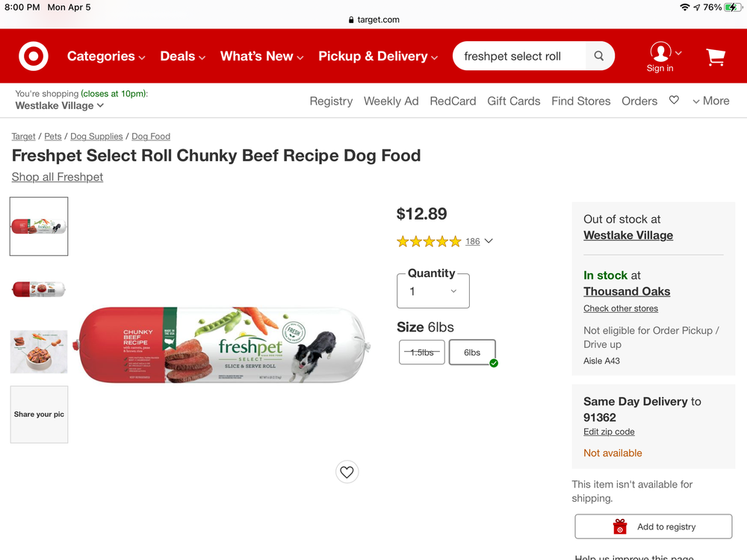Open the Deals menu

tap(182, 56)
